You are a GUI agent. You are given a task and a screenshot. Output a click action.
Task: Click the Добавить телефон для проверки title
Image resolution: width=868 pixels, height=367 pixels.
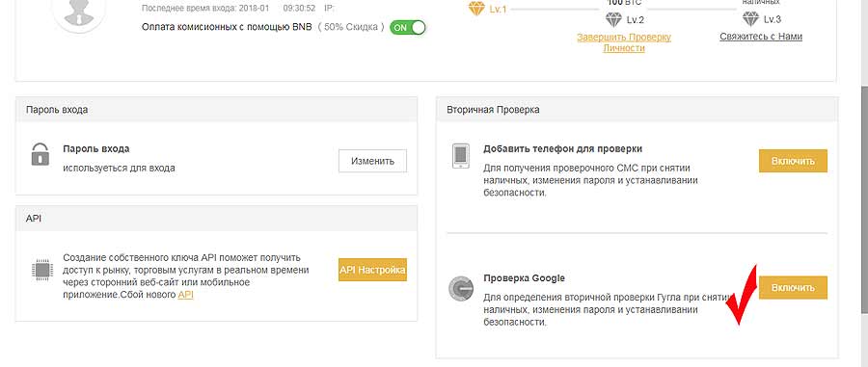click(x=562, y=148)
